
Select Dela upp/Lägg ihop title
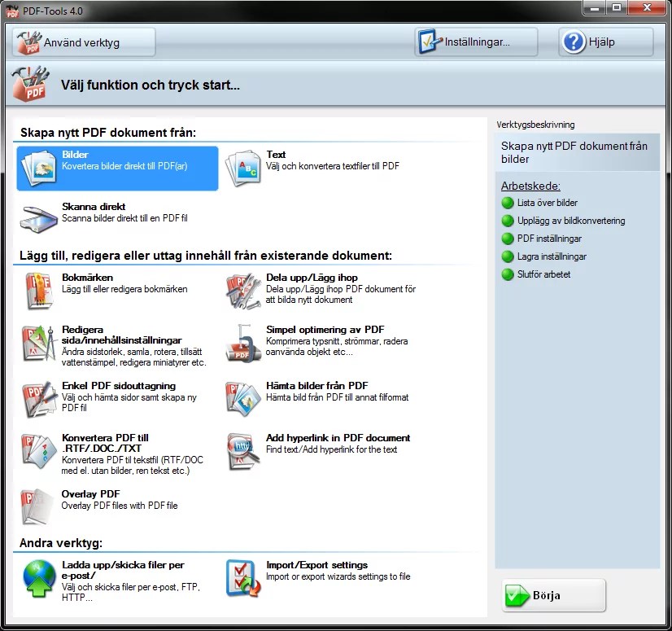pos(312,278)
